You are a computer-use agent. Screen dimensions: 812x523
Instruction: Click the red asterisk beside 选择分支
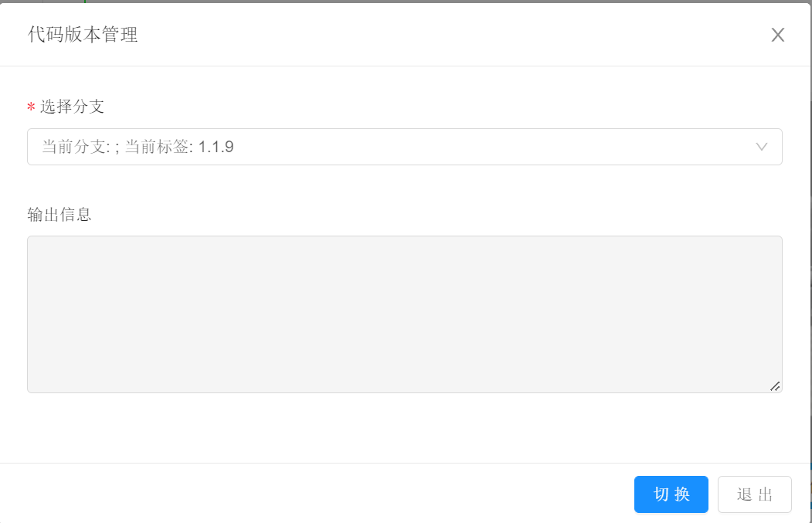point(29,107)
